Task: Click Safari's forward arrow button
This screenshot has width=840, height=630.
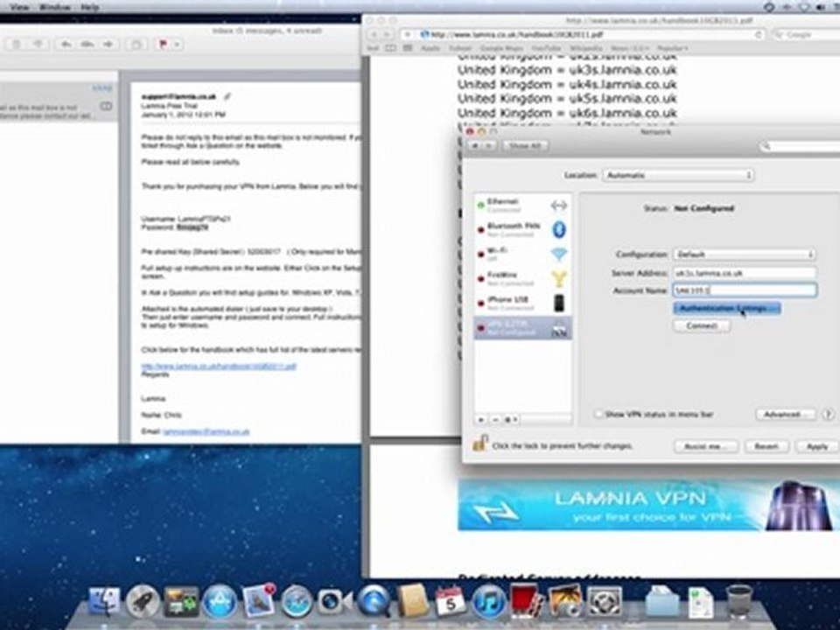Action: pyautogui.click(x=387, y=34)
